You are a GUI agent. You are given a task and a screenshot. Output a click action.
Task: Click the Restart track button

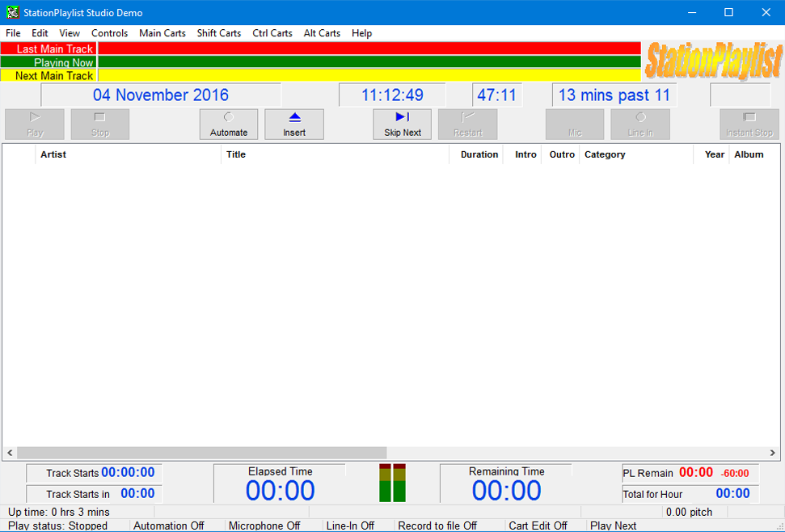467,125
